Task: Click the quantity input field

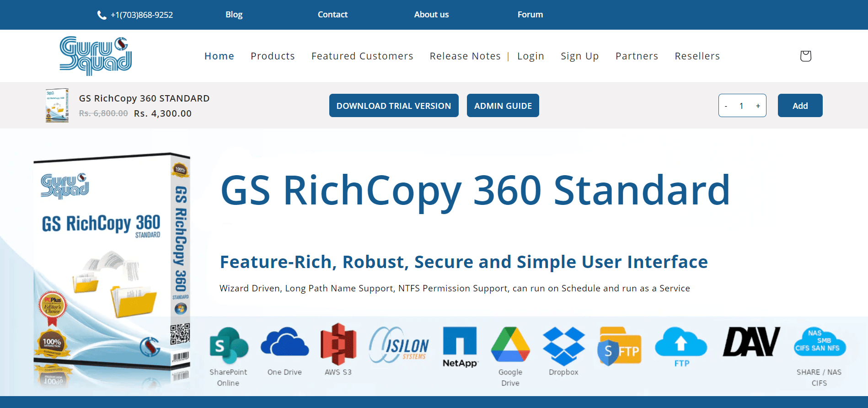Action: (x=741, y=106)
